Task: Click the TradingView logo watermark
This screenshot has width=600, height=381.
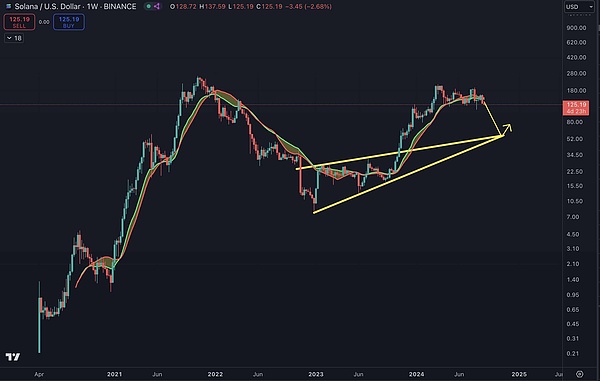Action: click(13, 357)
